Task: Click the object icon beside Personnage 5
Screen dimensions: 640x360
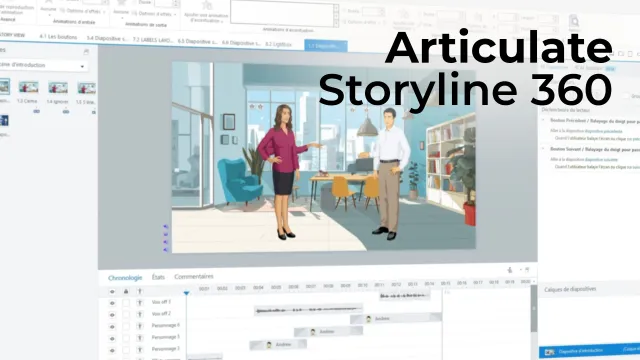Action: click(x=140, y=338)
